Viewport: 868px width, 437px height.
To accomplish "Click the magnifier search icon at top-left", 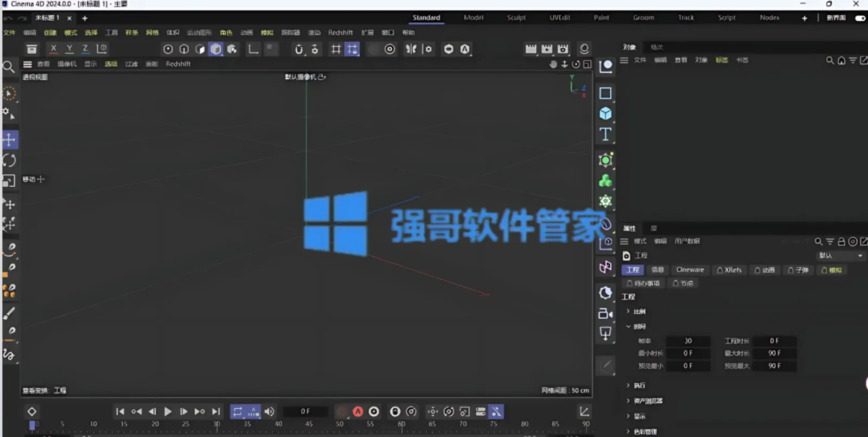I will (x=9, y=67).
